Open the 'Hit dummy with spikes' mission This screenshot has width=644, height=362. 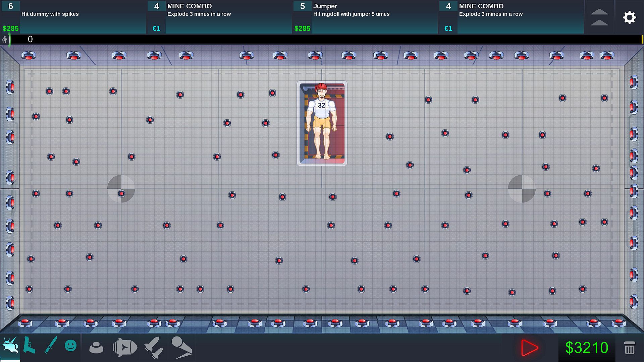pyautogui.click(x=73, y=17)
